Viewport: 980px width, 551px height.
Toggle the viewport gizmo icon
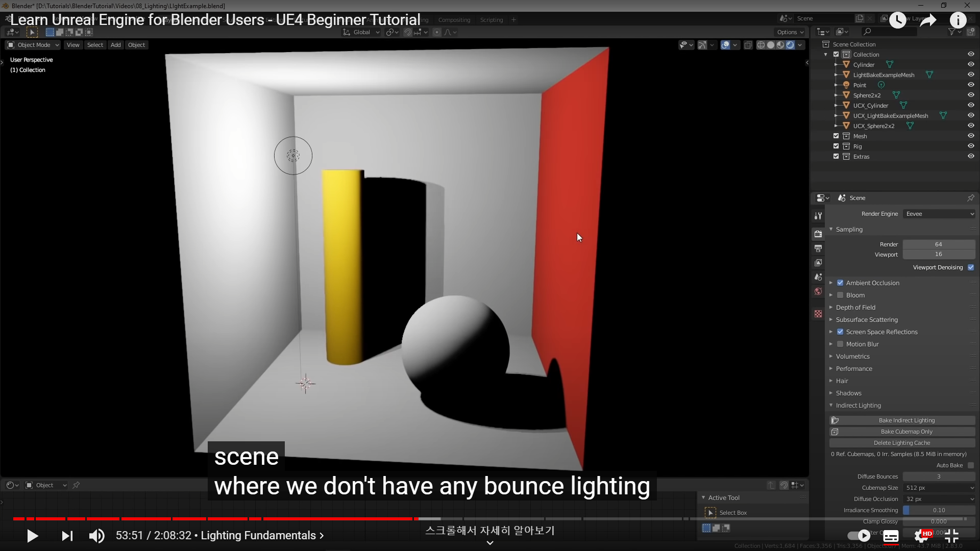click(702, 45)
